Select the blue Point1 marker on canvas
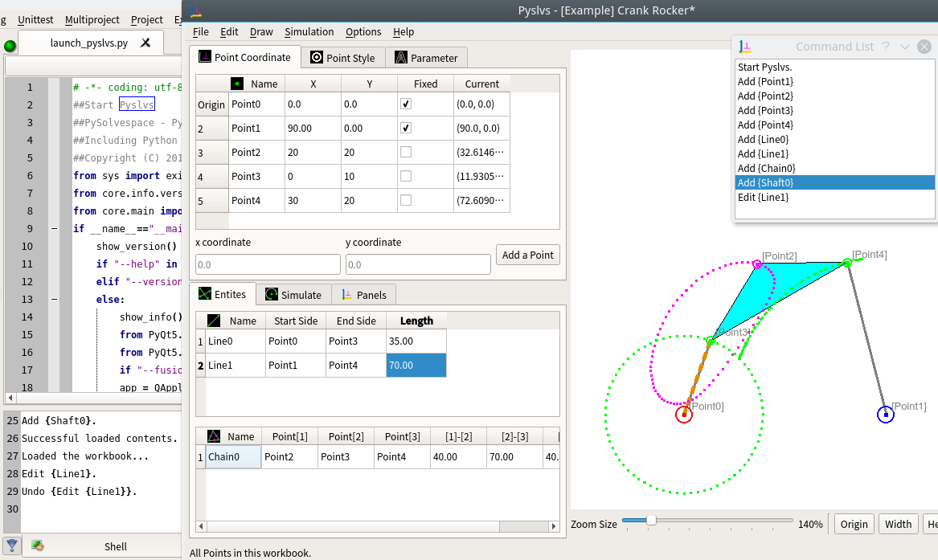The image size is (938, 560). pyautogui.click(x=886, y=414)
